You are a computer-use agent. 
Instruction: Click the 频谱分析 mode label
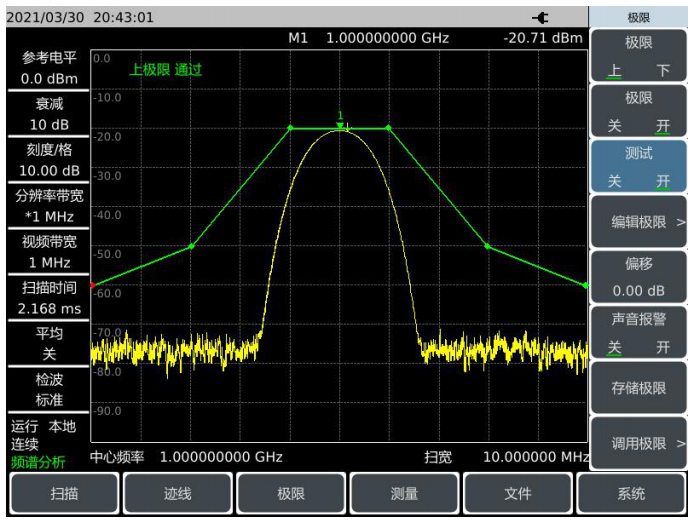tap(38, 463)
